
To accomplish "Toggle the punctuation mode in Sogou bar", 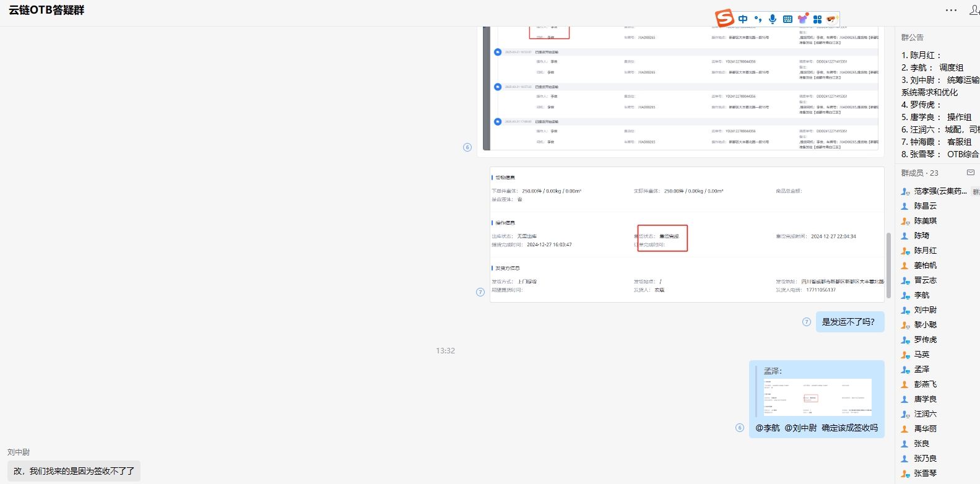I will pos(758,19).
